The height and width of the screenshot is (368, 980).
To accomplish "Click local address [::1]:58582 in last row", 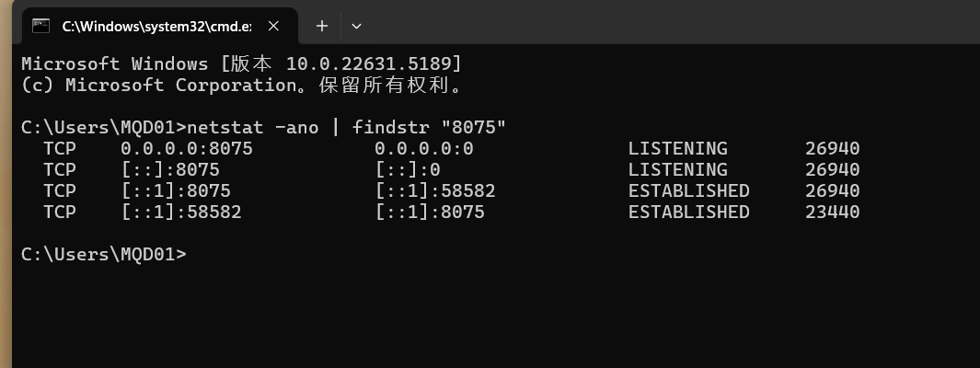I will pyautogui.click(x=181, y=212).
